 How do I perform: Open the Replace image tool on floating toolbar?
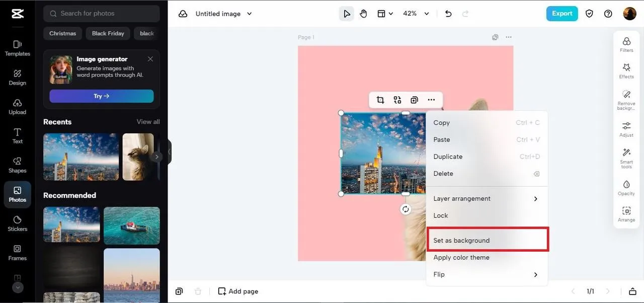click(397, 100)
